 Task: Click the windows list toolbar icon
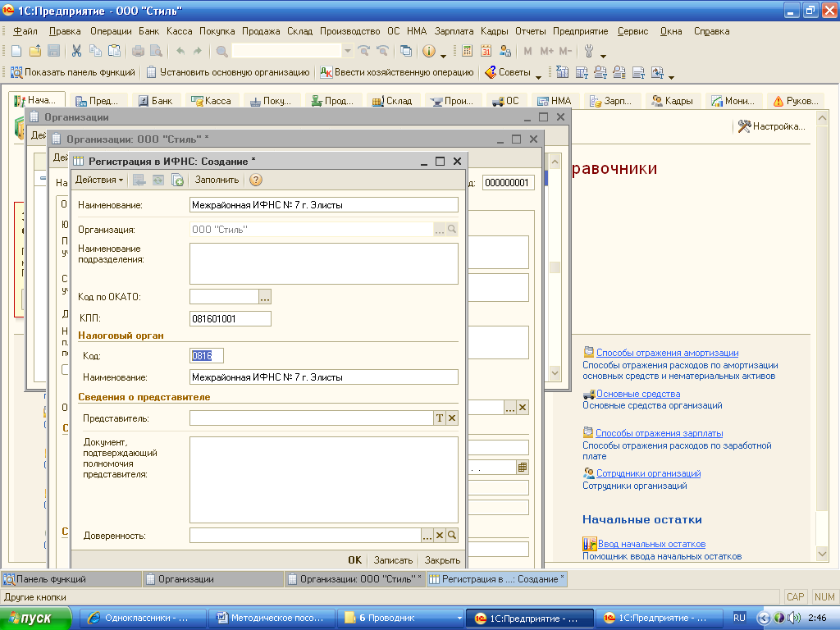pyautogui.click(x=406, y=51)
